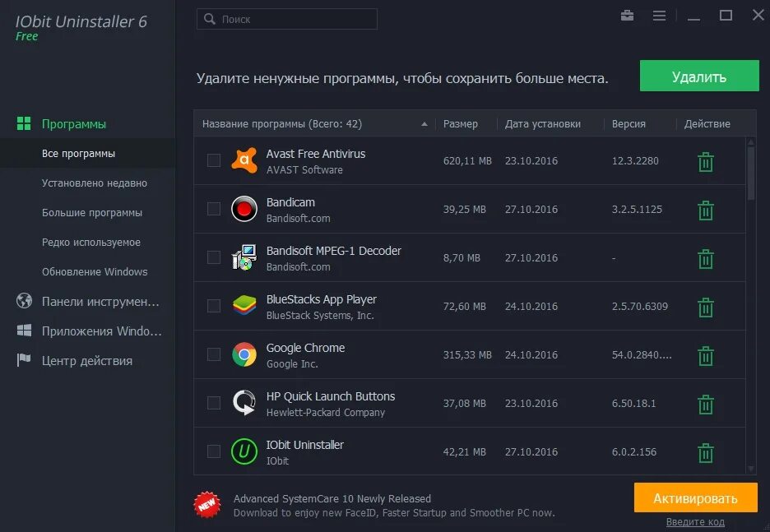Open Центр действия section
Screen dimensions: 770x532
pyautogui.click(x=87, y=361)
